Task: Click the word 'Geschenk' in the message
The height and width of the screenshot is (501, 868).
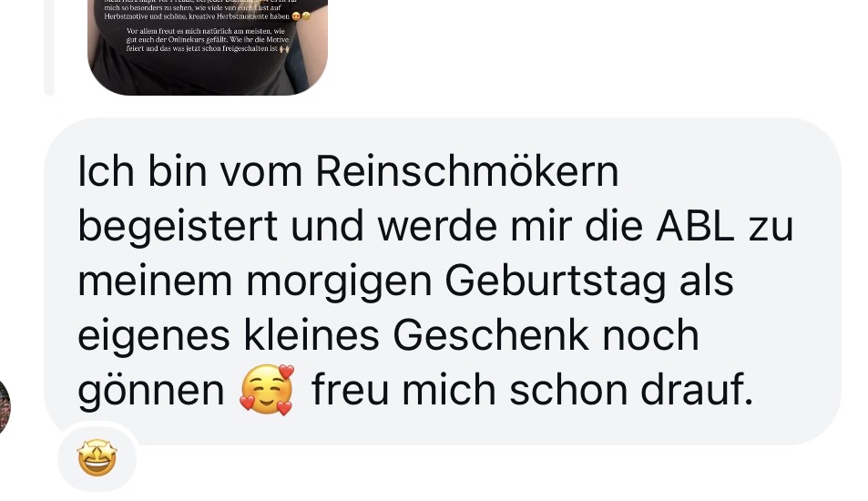Action: pos(491,335)
